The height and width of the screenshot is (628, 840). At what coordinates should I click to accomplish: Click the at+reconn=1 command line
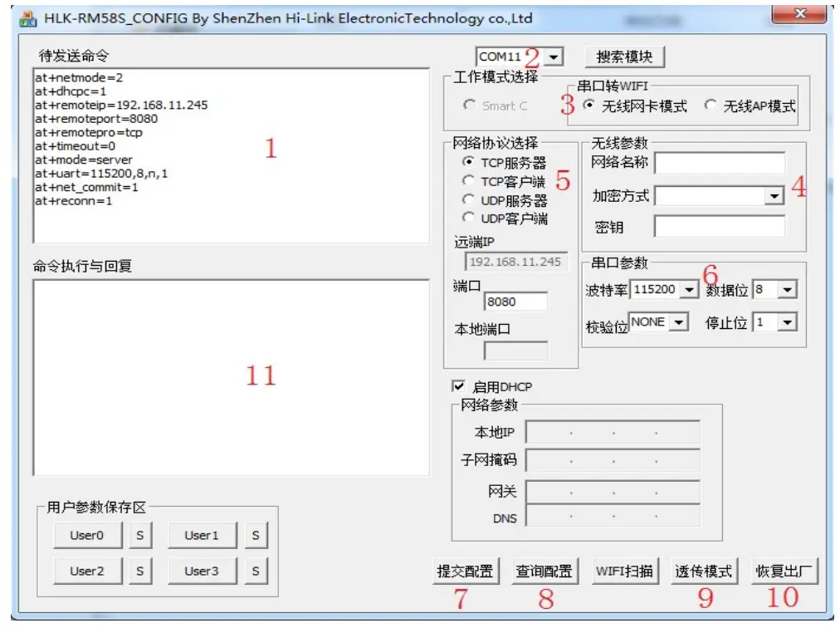tap(73, 201)
